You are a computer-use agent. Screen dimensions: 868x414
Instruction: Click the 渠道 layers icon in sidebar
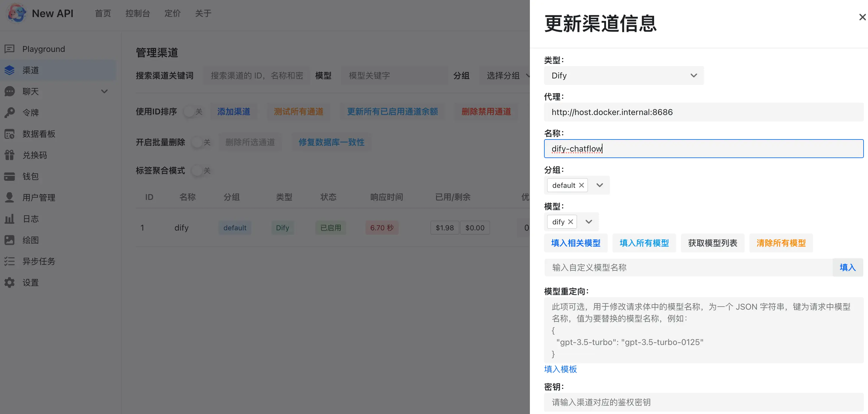[9, 70]
